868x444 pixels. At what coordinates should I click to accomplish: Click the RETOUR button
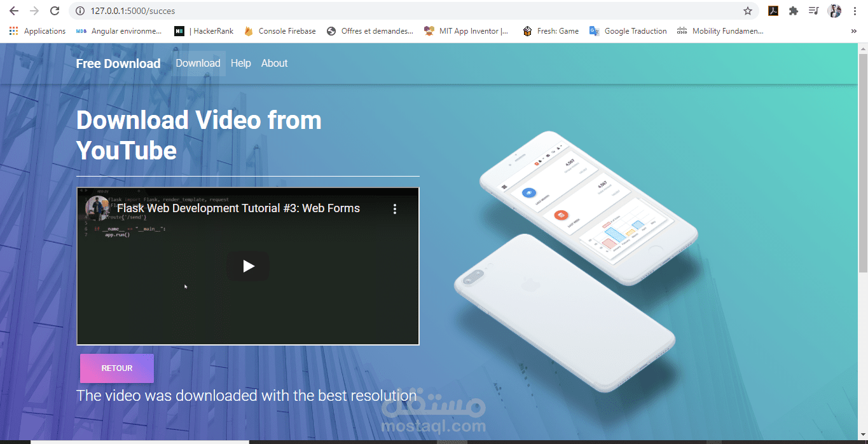pos(117,368)
